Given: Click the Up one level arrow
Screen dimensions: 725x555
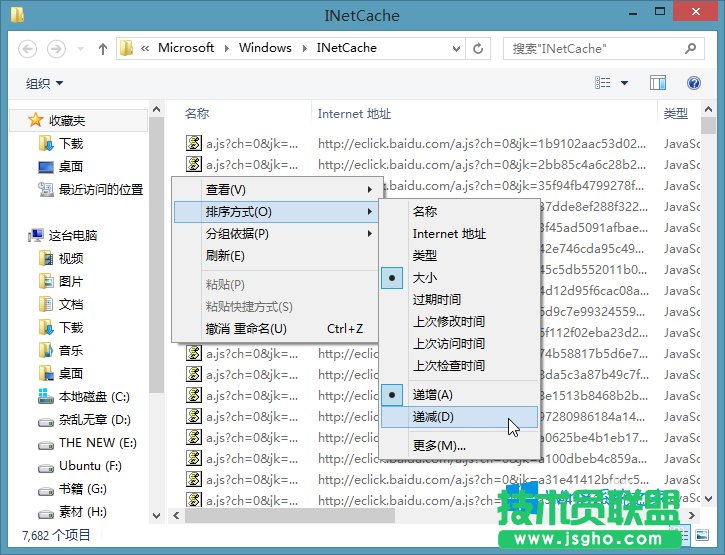Looking at the screenshot, I should 103,48.
